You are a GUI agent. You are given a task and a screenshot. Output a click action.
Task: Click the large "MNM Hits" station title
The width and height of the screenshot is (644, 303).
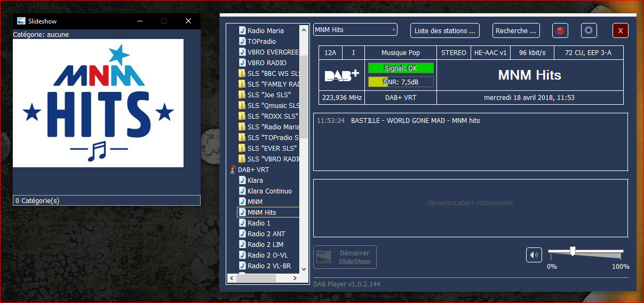529,75
